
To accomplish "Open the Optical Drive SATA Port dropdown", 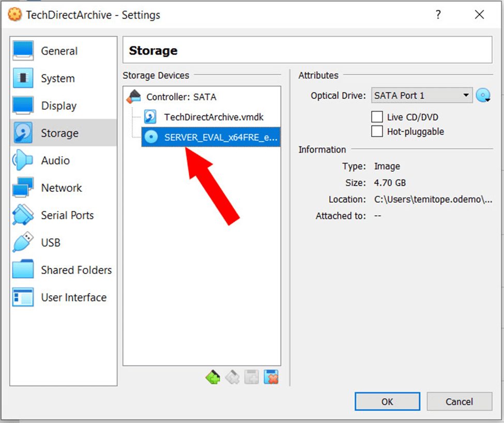I will pos(422,96).
